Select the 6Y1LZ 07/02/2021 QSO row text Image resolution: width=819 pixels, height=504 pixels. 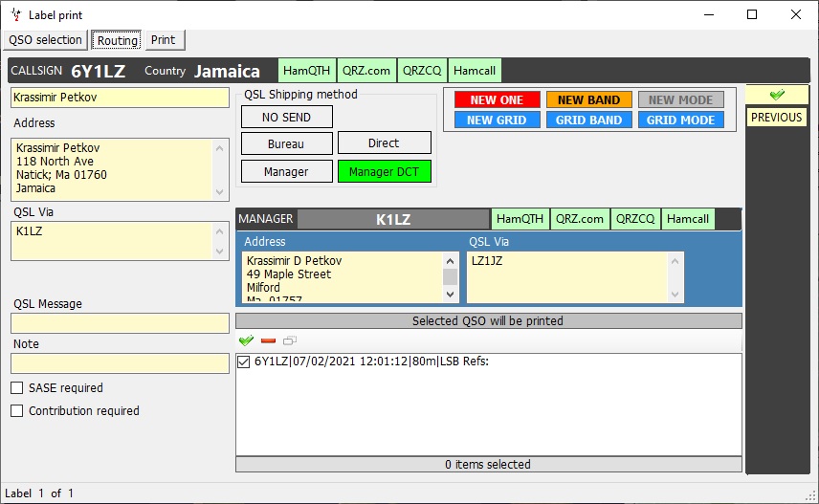(x=371, y=362)
